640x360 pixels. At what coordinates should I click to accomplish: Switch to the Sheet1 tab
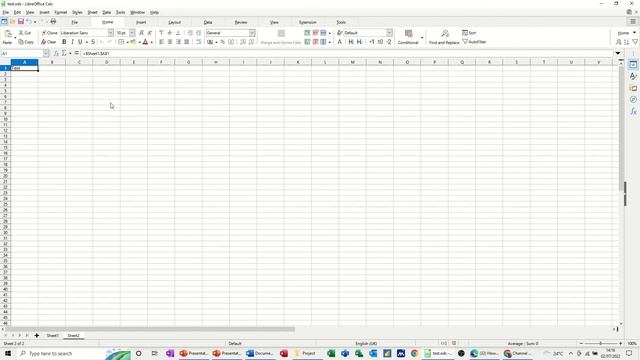click(52, 336)
